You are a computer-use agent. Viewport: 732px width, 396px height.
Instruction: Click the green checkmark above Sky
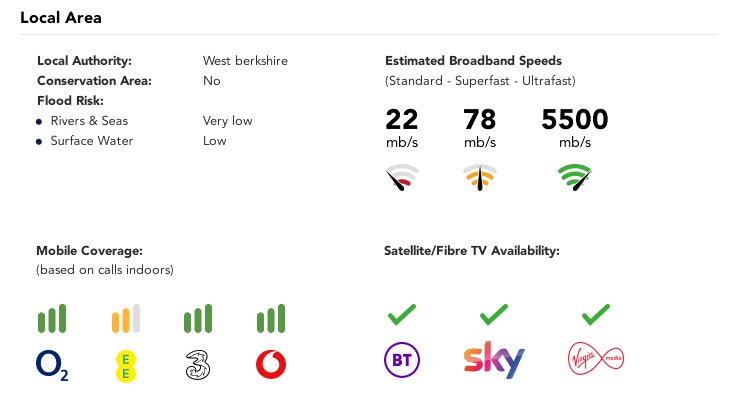(494, 314)
